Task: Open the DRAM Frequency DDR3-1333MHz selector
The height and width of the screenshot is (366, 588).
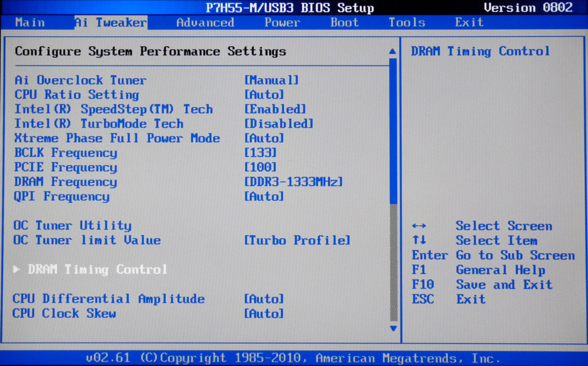Action: point(293,182)
